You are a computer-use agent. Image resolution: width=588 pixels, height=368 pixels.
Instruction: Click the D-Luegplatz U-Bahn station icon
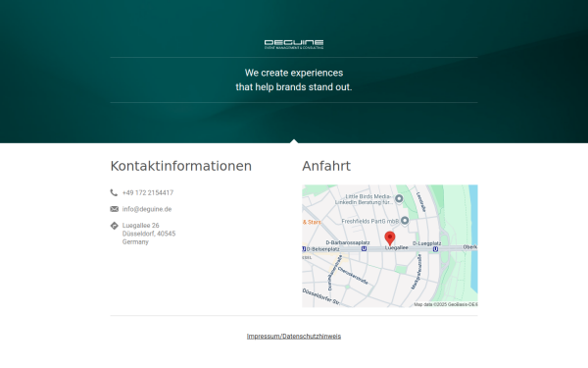click(x=435, y=249)
